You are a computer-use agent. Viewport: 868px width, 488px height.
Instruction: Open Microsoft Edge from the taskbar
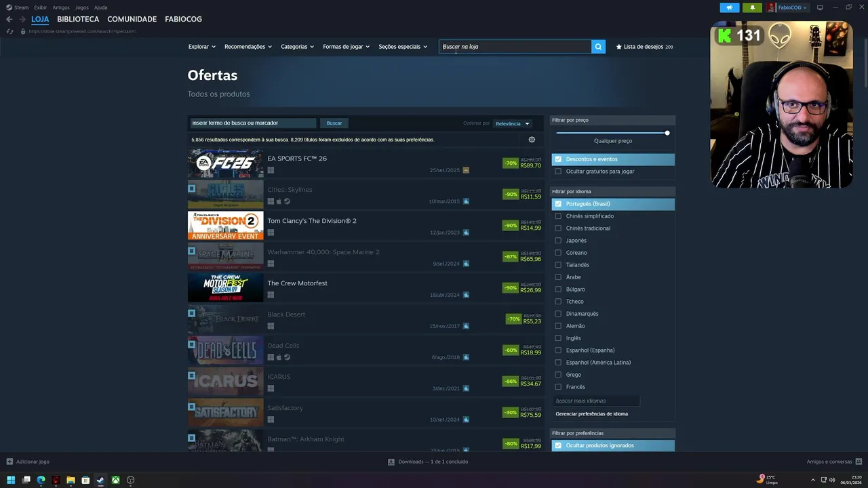tap(41, 480)
